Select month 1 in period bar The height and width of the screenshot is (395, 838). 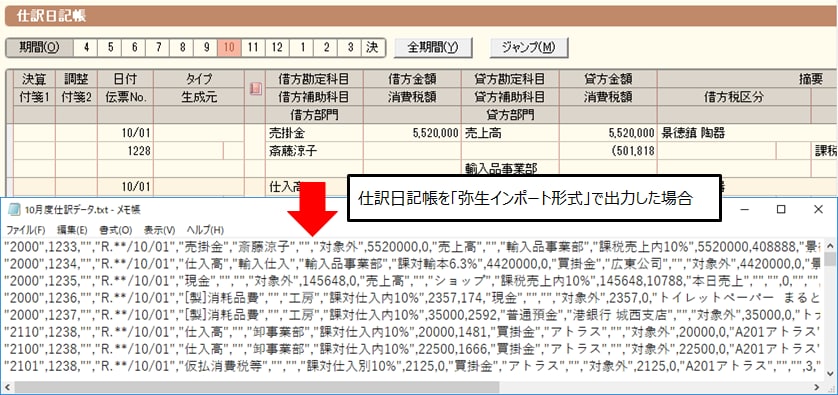[x=302, y=47]
